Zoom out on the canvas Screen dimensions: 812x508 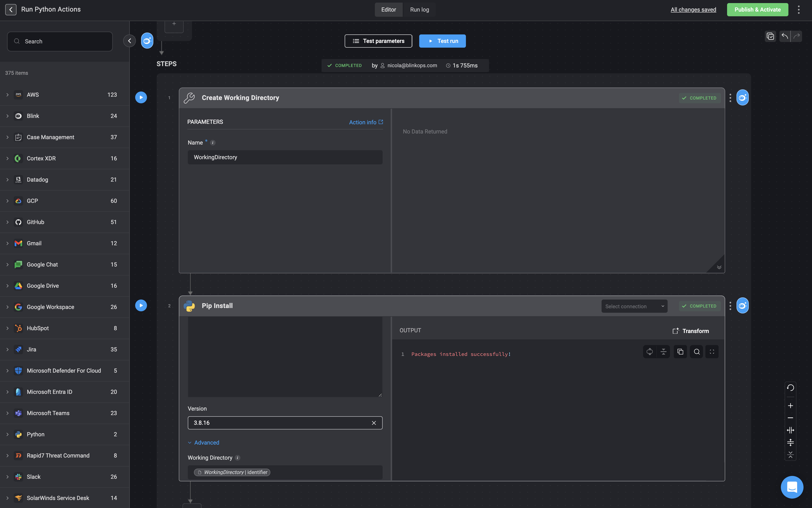790,418
